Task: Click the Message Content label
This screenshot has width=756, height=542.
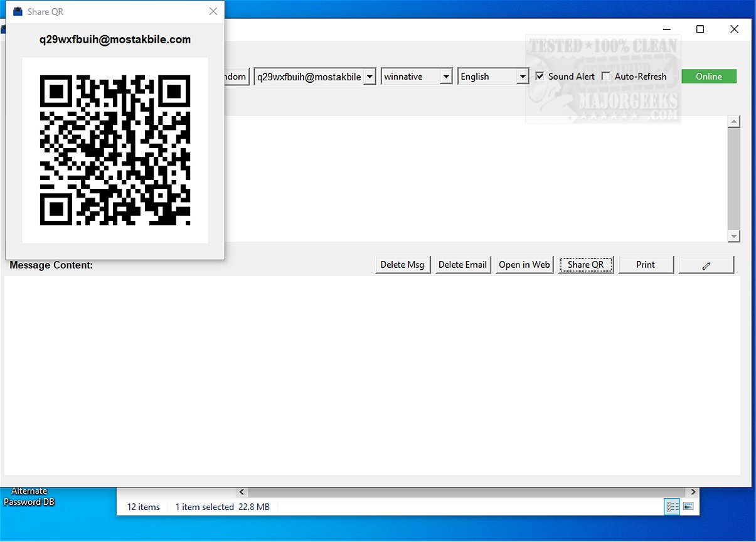Action: 51,265
